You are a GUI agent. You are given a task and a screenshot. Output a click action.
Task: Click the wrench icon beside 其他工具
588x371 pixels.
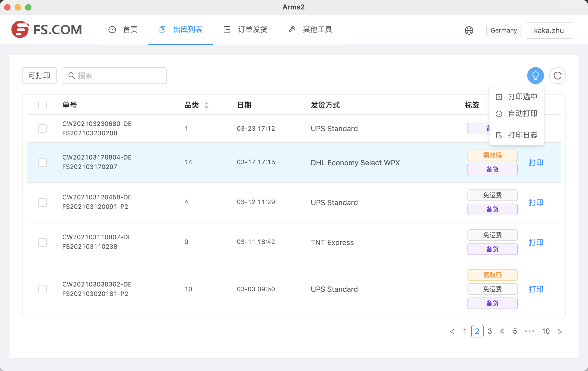(292, 29)
